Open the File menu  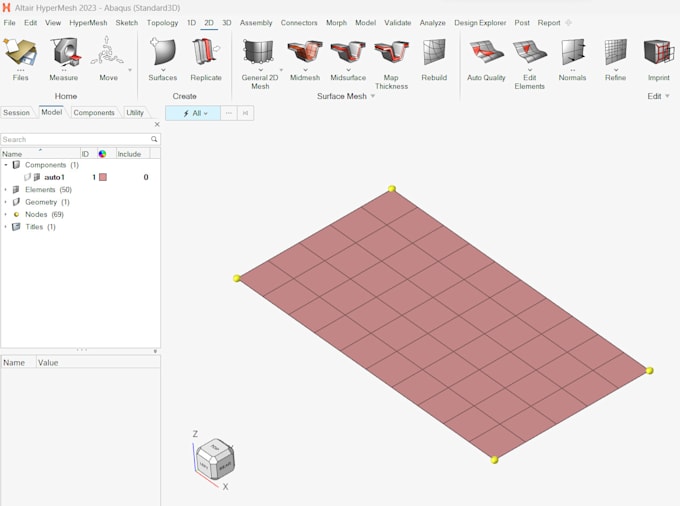[x=9, y=22]
